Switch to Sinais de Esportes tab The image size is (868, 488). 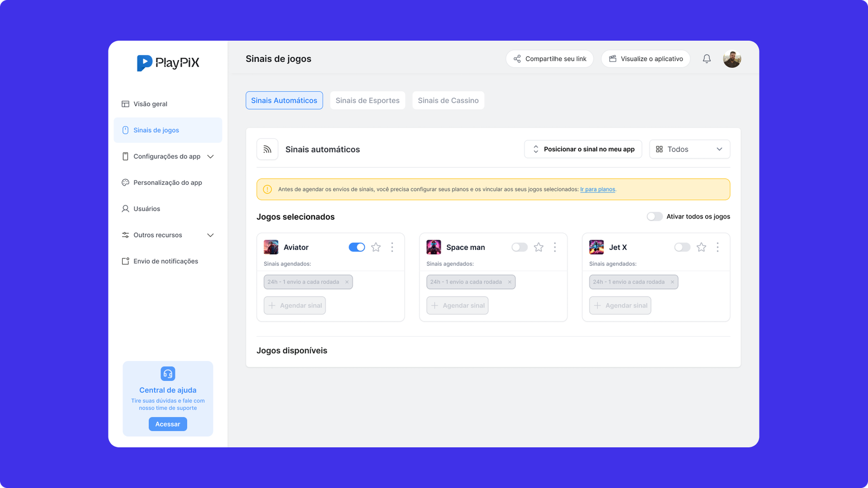367,100
